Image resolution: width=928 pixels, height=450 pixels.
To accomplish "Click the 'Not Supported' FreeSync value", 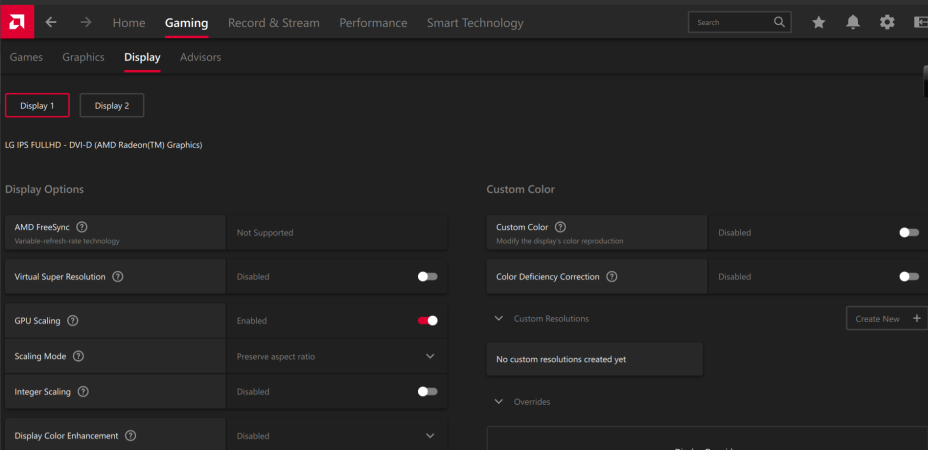I will pos(265,233).
